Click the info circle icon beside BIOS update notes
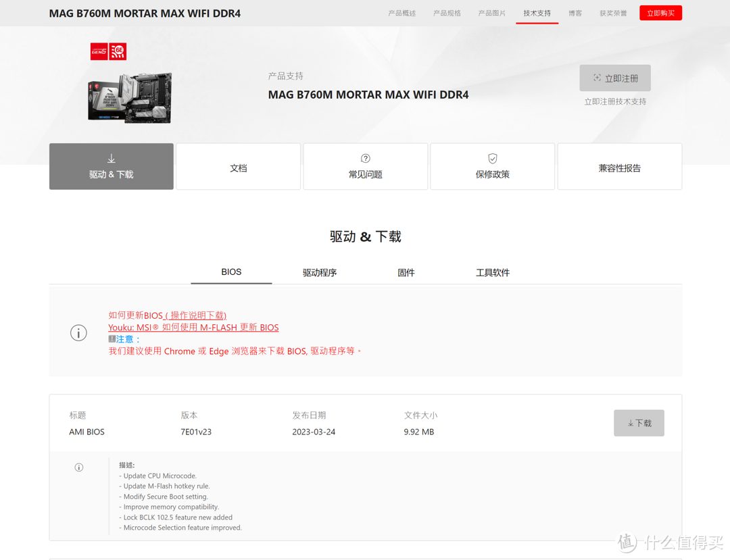 coord(78,333)
